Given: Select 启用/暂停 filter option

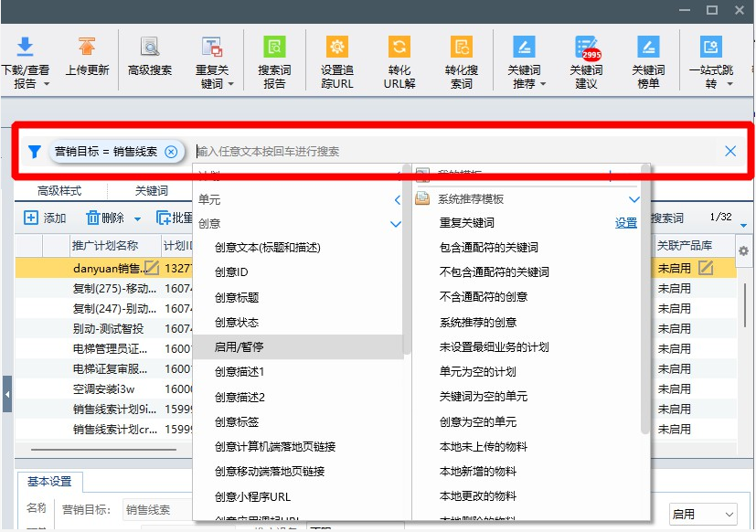Looking at the screenshot, I should point(298,346).
